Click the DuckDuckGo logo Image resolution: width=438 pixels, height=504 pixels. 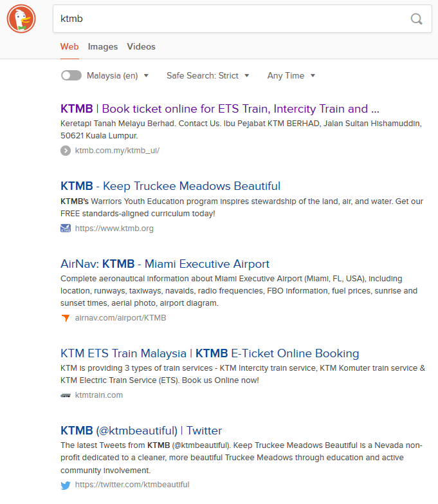(x=21, y=19)
